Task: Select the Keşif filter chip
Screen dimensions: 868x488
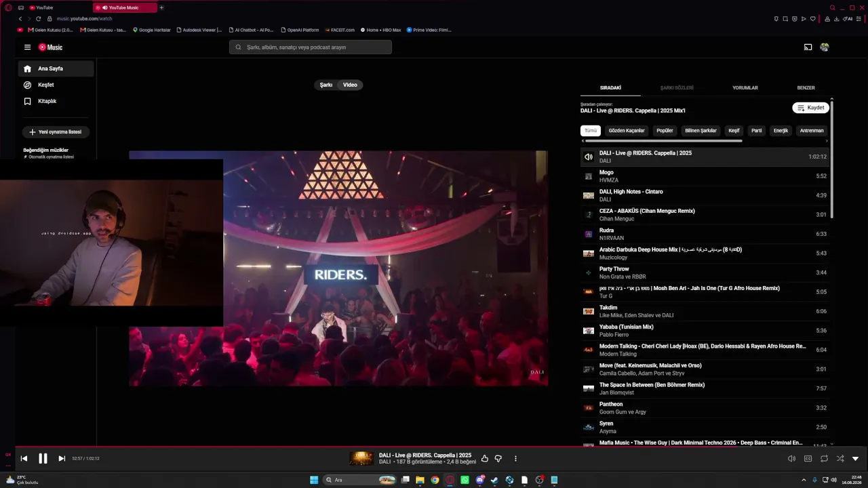Action: point(734,131)
